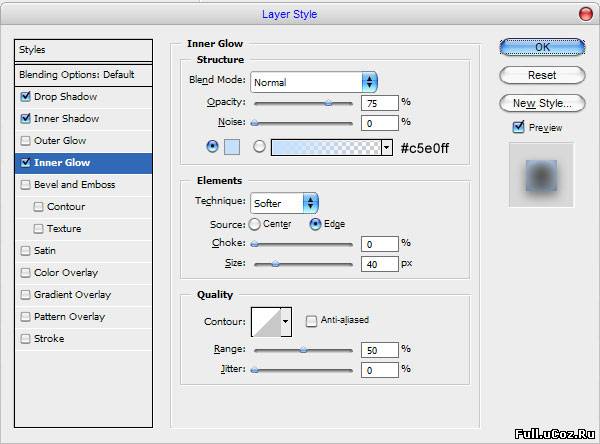Select the gradient glow radio button

(x=259, y=146)
